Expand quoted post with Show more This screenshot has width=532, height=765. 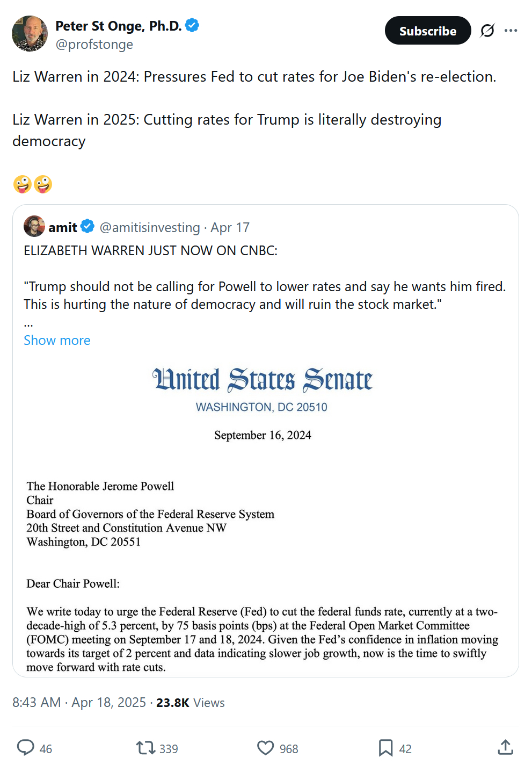click(x=57, y=341)
